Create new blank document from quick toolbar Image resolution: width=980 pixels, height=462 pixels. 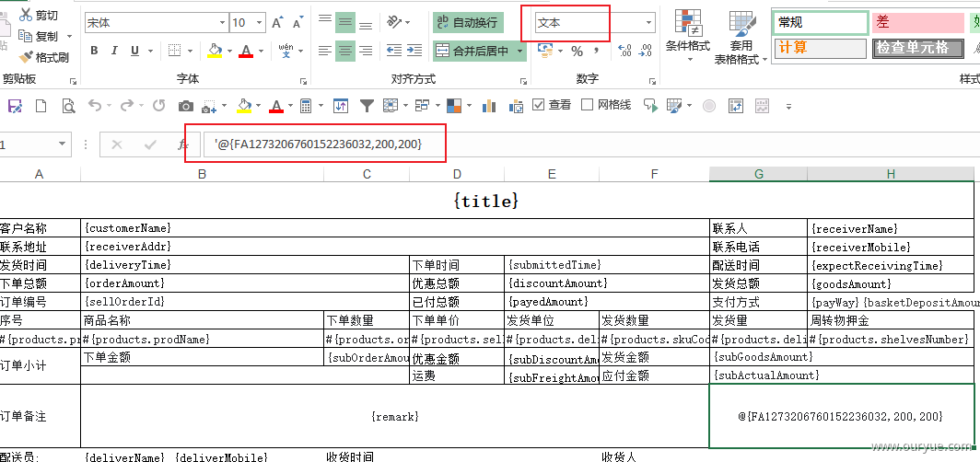41,106
